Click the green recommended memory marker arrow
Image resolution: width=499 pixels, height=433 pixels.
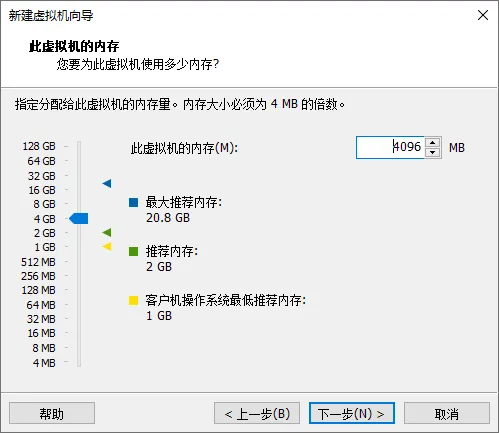pos(107,232)
